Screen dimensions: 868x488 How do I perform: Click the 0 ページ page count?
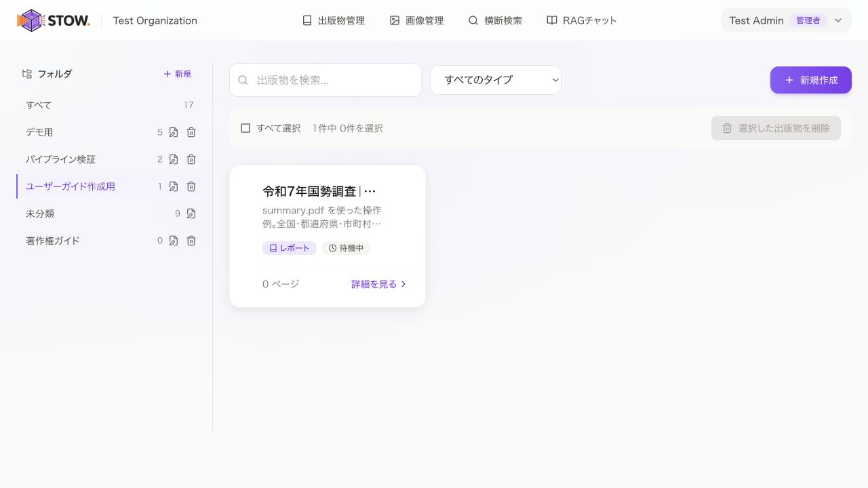click(x=281, y=284)
